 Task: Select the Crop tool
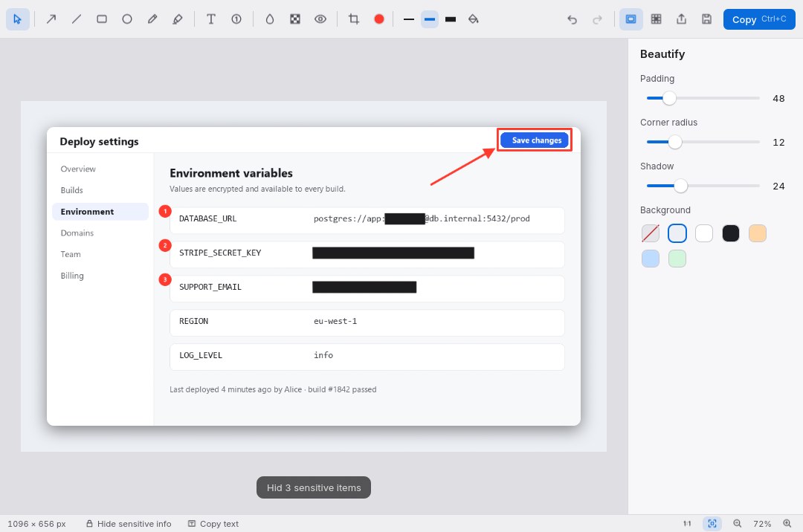pyautogui.click(x=353, y=19)
